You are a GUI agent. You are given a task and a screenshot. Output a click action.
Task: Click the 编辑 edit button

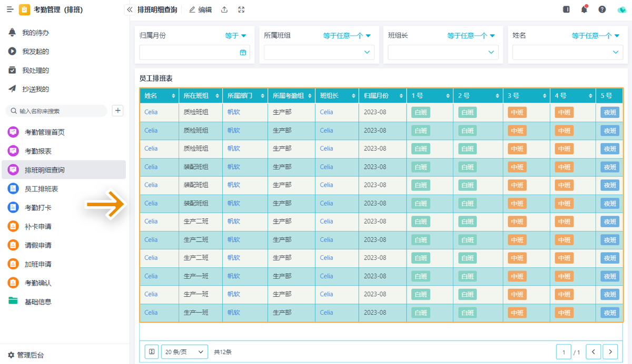pos(200,9)
